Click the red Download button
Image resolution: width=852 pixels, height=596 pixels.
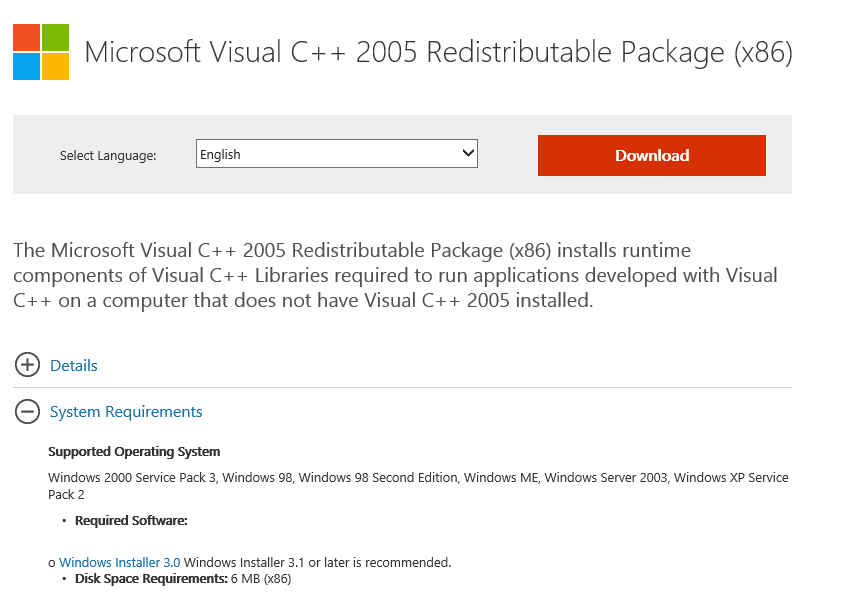pyautogui.click(x=651, y=155)
